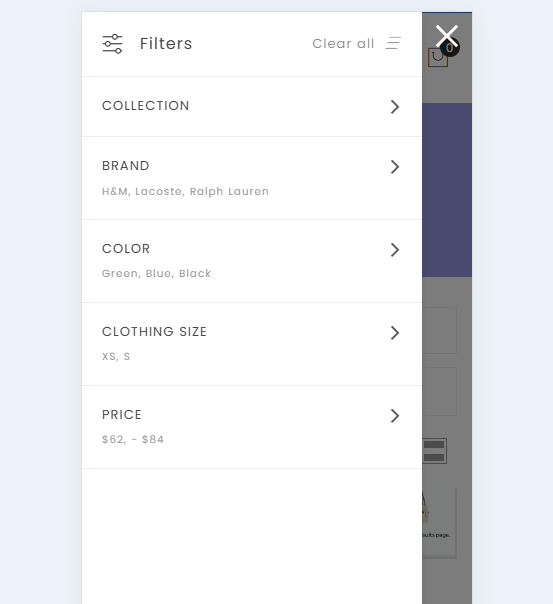Open the Price filter chevron arrow
The image size is (553, 604).
(395, 416)
